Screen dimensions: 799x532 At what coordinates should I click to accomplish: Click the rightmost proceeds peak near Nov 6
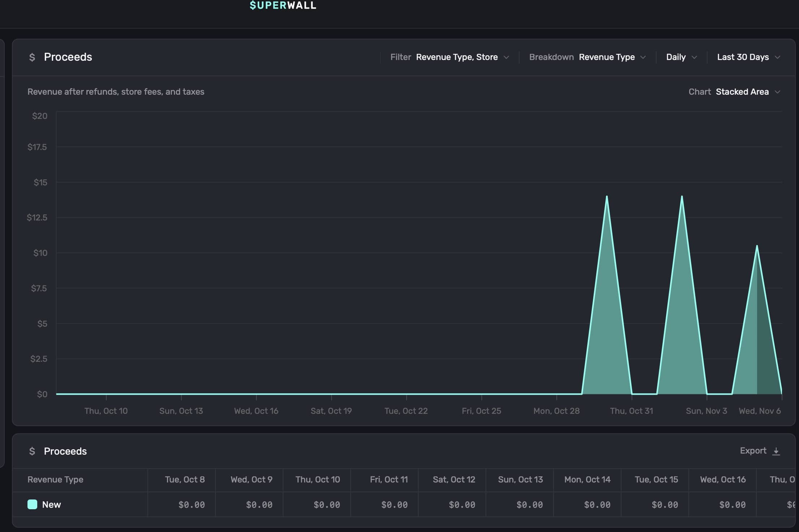(x=757, y=247)
